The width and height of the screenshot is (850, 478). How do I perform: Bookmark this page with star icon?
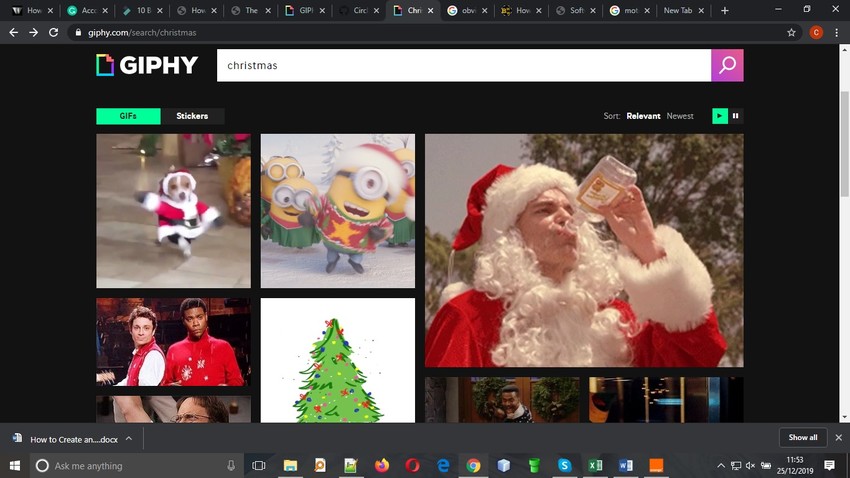coord(791,33)
